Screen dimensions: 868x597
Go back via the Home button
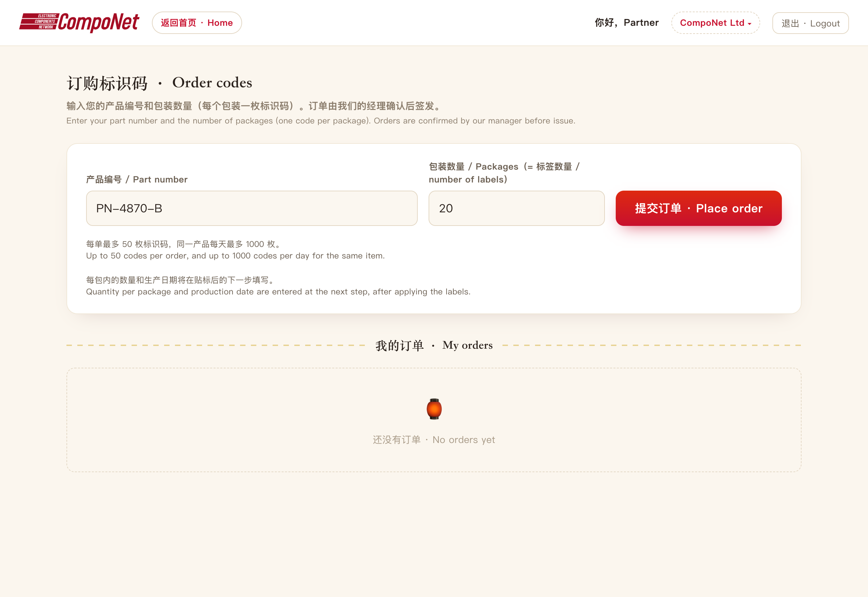click(197, 23)
